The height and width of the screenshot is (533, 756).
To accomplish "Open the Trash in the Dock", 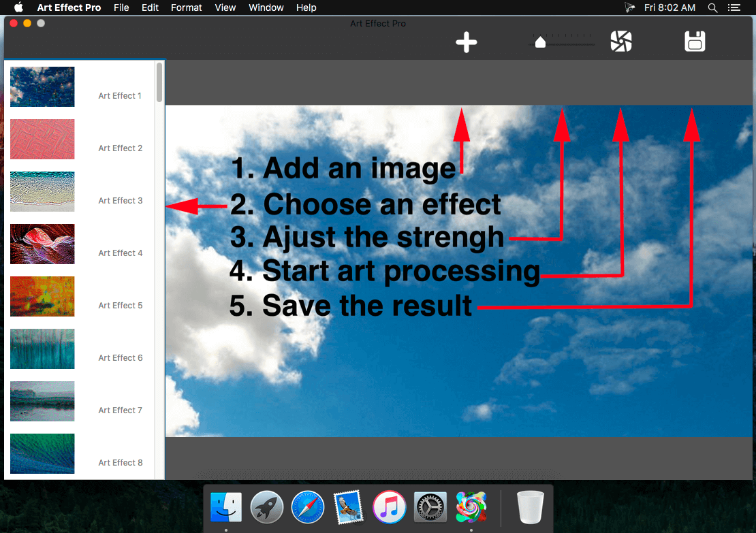I will point(531,507).
